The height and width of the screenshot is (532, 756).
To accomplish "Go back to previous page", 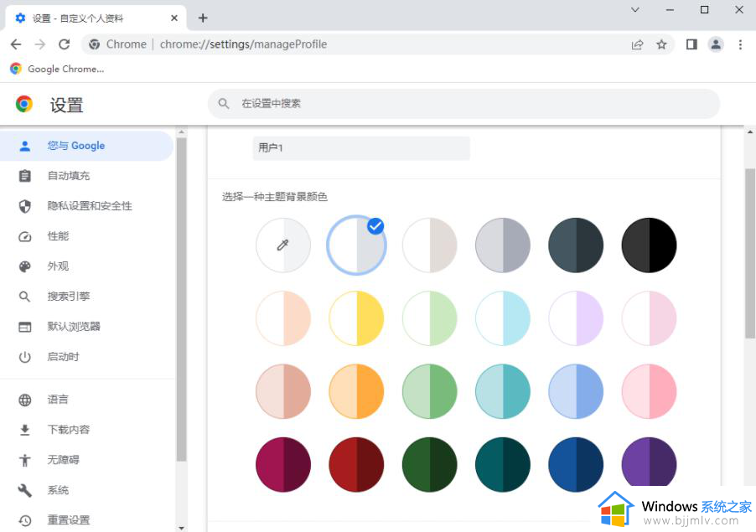I will click(16, 44).
